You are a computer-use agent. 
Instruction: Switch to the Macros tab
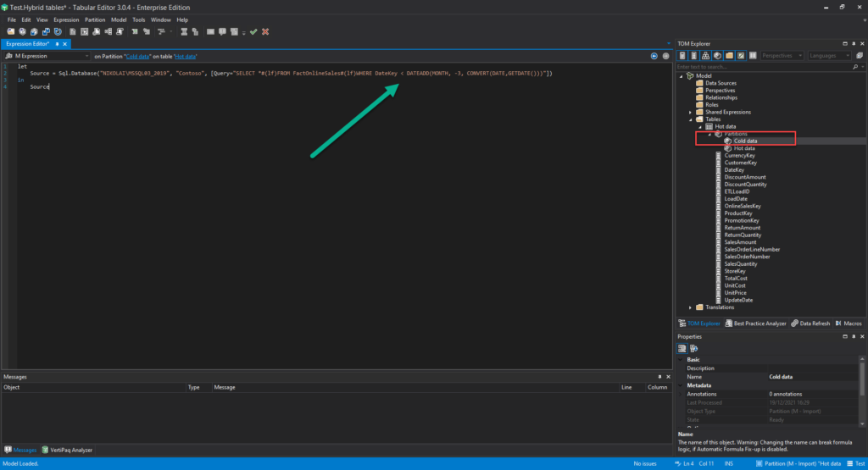click(x=849, y=323)
